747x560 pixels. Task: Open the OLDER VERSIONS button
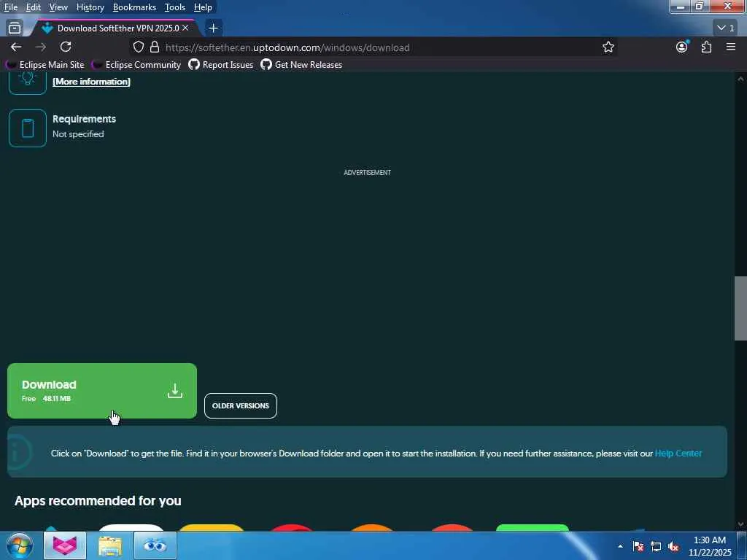click(x=241, y=405)
